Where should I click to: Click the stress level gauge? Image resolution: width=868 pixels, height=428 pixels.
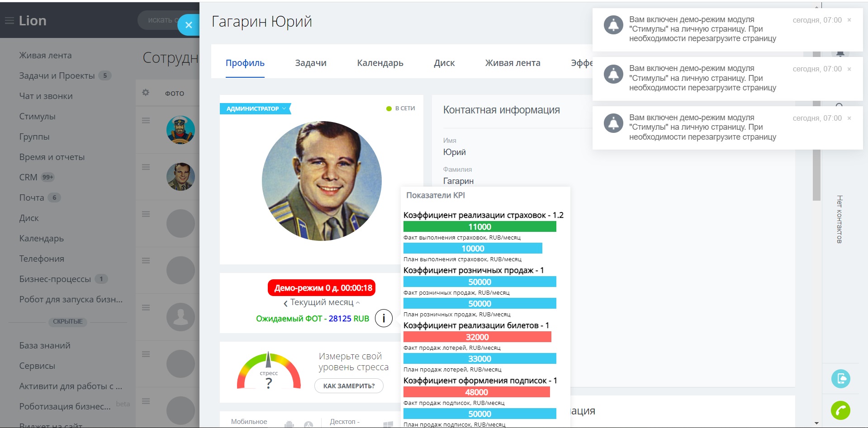click(x=269, y=372)
